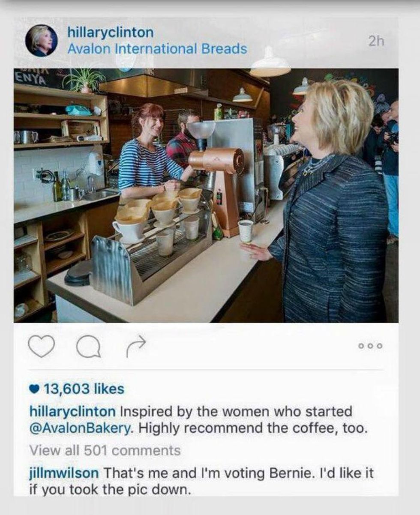Screen dimensions: 420x515
Task: Tap the heart like icon
Action: 42,346
